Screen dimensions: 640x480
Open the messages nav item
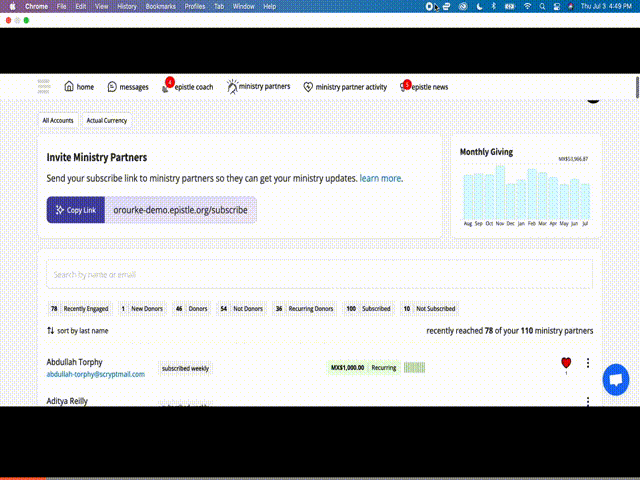(128, 87)
